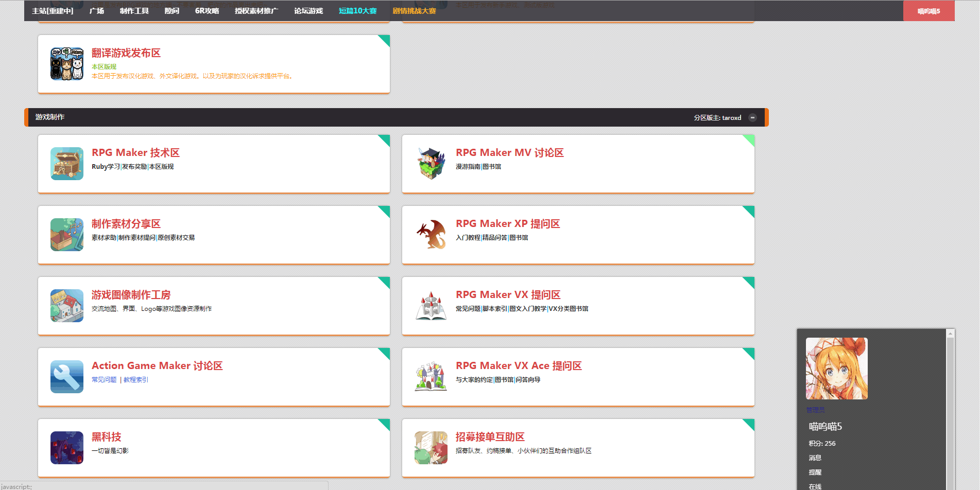Viewport: 980px width, 490px height.
Task: Click the castle book icon for RPG Maker VX
Action: coord(431,306)
